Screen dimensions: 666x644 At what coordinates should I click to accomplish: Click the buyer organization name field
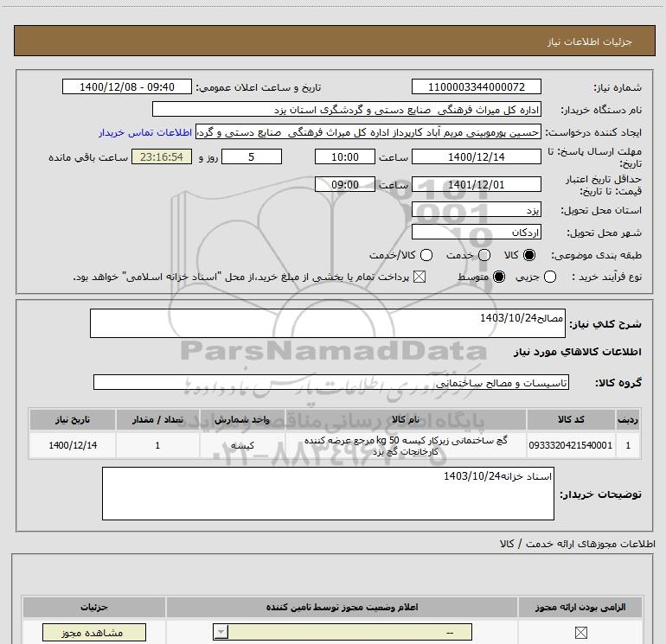click(347, 110)
